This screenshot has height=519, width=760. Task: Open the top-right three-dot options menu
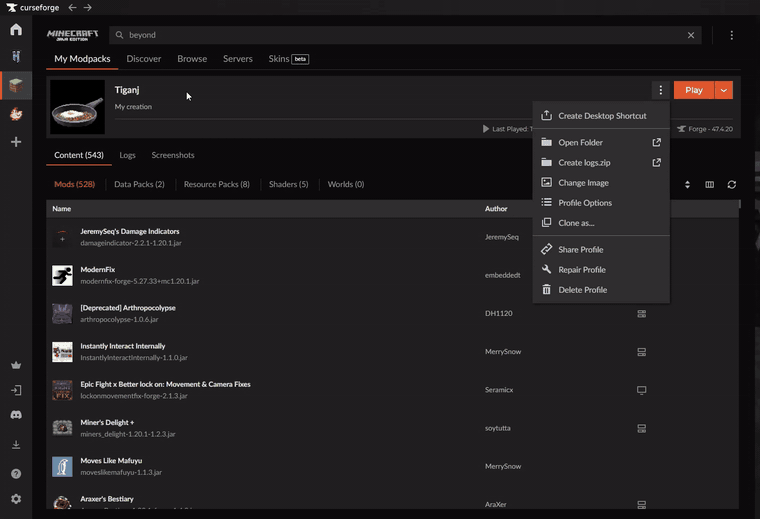pyautogui.click(x=731, y=35)
